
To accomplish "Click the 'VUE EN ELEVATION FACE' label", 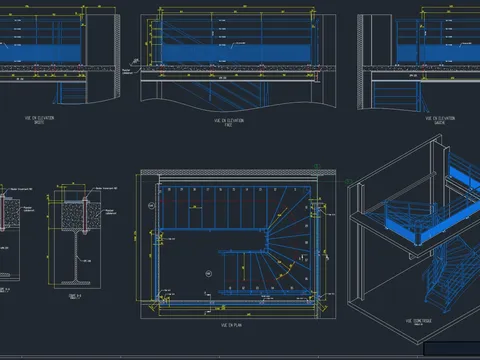I will [229, 122].
